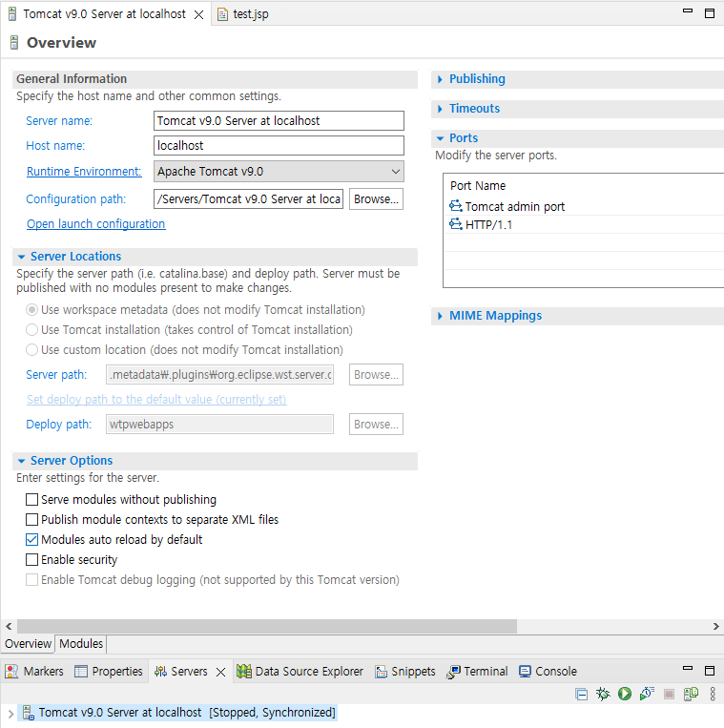
Task: Click the test.jsp file icon
Action: click(x=223, y=14)
